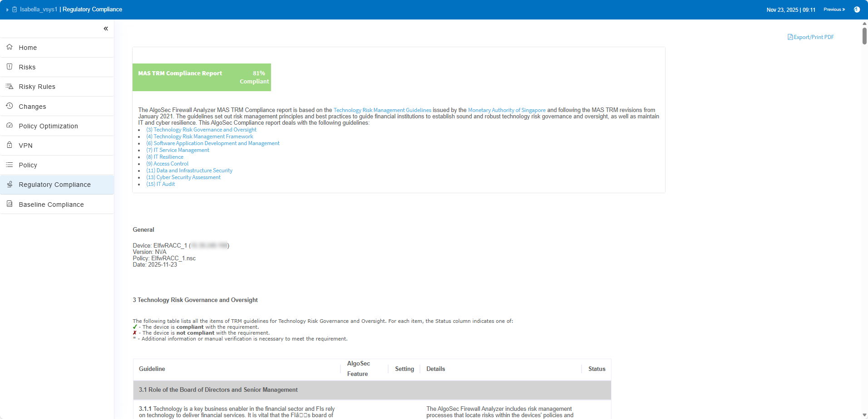Click the VPN lock icon

coord(10,145)
